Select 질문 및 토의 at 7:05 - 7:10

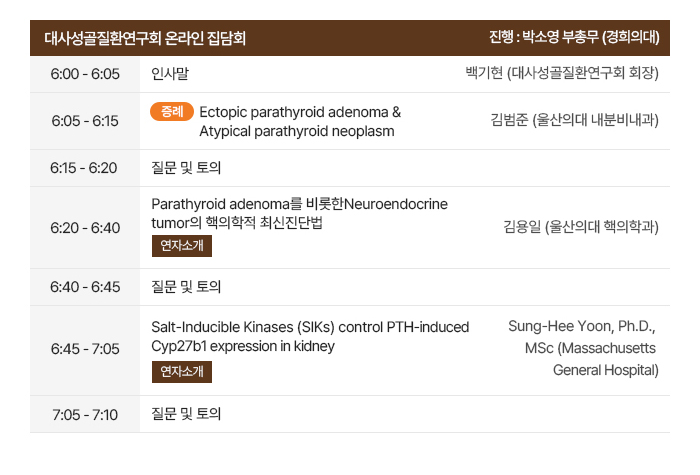tap(186, 414)
